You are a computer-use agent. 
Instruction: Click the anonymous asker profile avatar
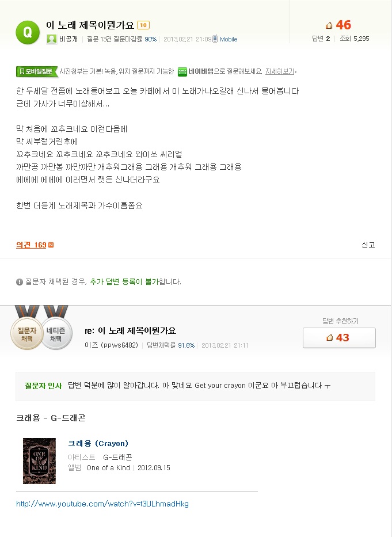pos(52,39)
